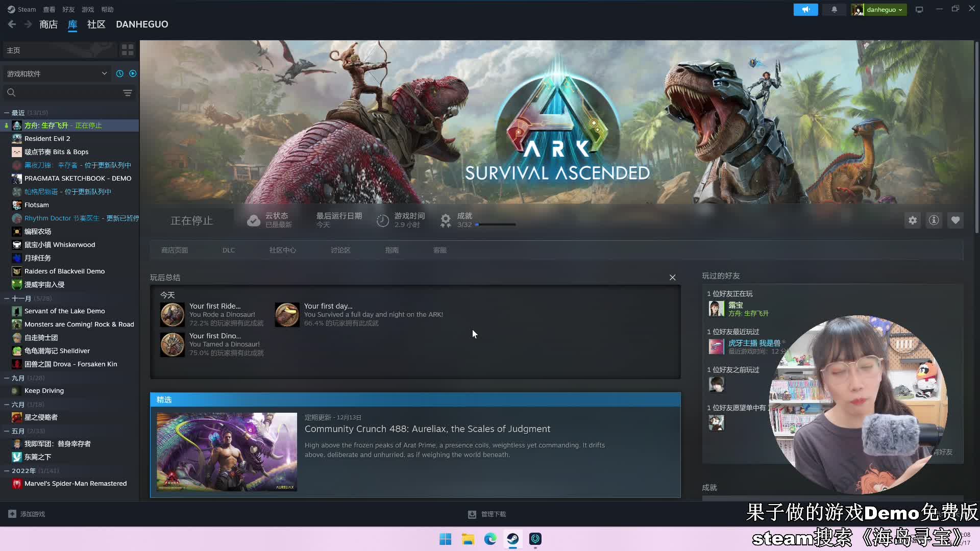Add ARK to favorites heart icon
The width and height of the screenshot is (980, 551).
(x=955, y=220)
